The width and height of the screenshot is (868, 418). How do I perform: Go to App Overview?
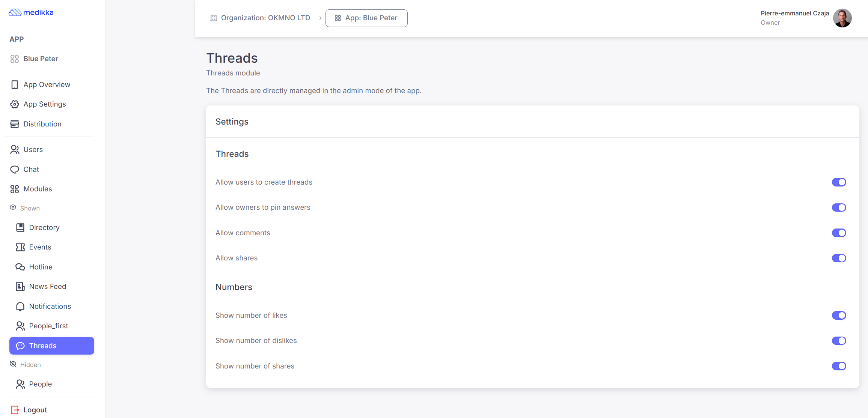pyautogui.click(x=47, y=85)
